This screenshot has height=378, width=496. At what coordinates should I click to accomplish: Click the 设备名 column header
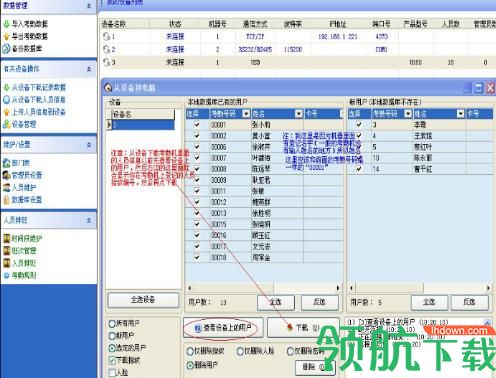point(143,114)
